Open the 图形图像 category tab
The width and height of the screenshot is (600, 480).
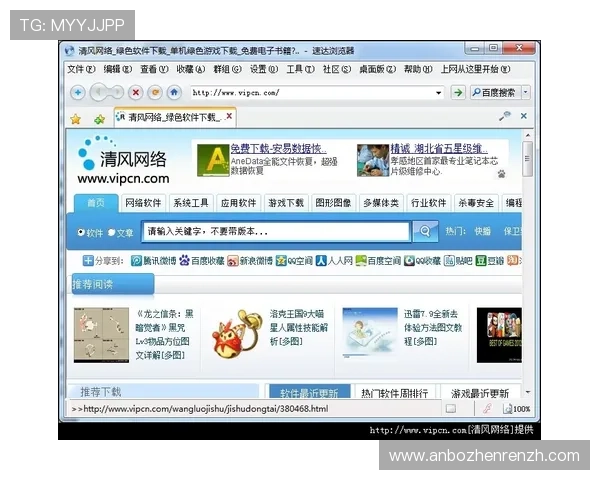click(333, 203)
